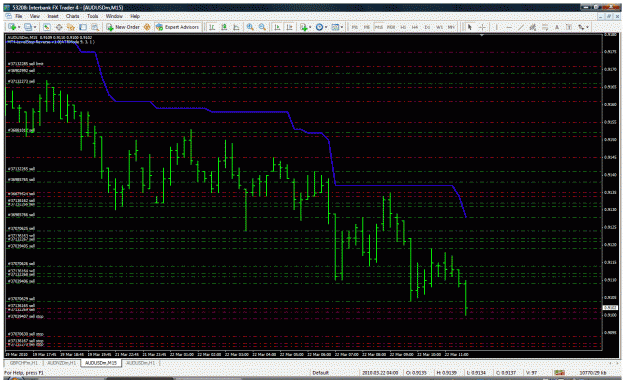625x380 pixels.
Task: Open the Periods clock icon
Action: pyautogui.click(x=319, y=27)
